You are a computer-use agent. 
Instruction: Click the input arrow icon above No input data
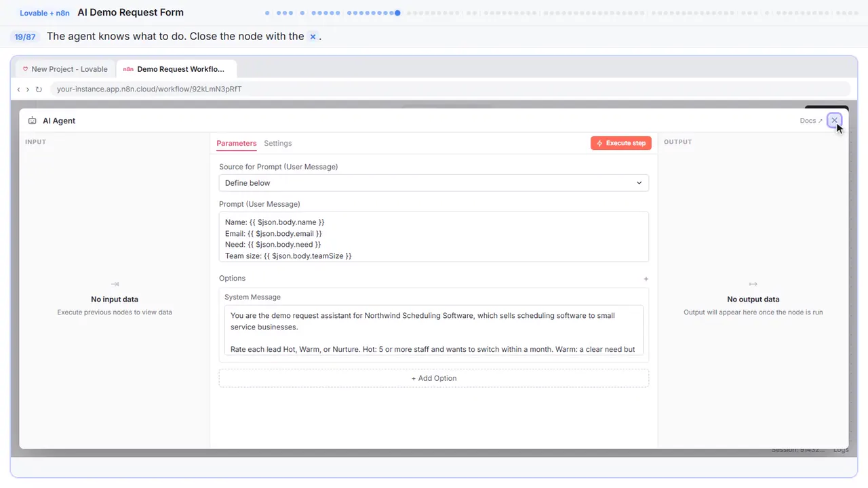click(x=115, y=284)
